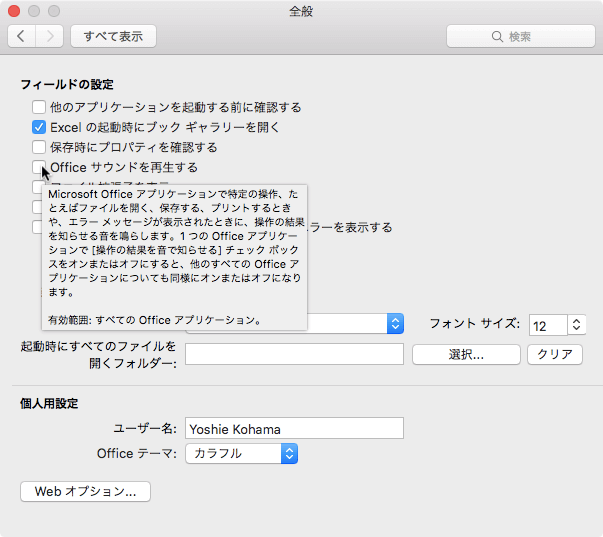Open the Office テーマ dropdown showing カラフル
This screenshot has width=603, height=537.
click(242, 454)
